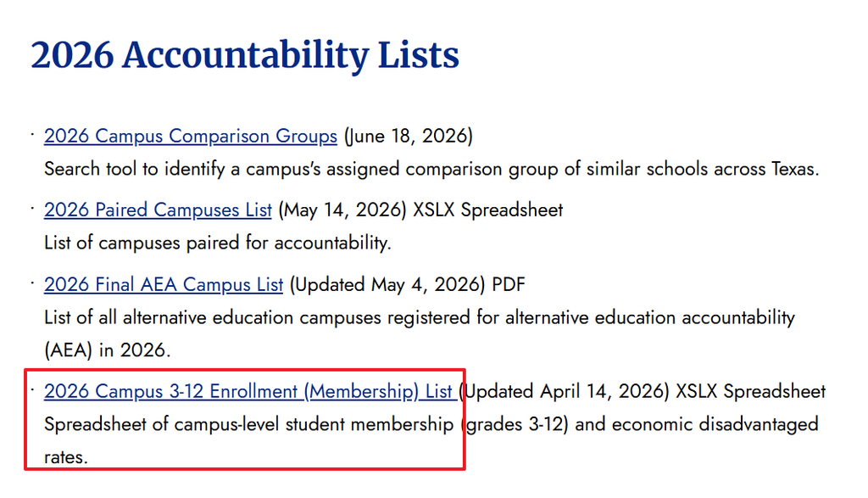This screenshot has height=498, width=868.
Task: Open the 2026 Campus Comparison Groups link
Action: pyautogui.click(x=191, y=136)
